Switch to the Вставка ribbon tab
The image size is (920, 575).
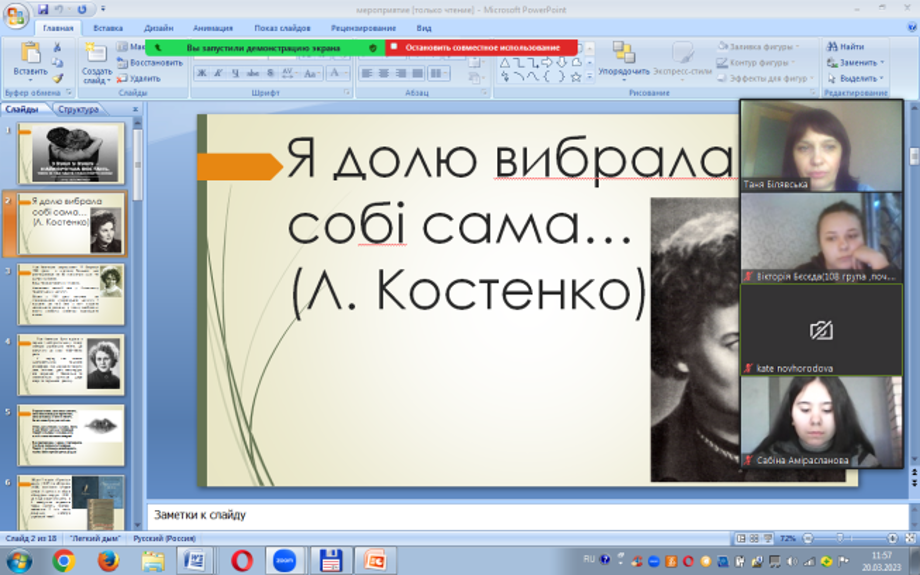click(108, 29)
